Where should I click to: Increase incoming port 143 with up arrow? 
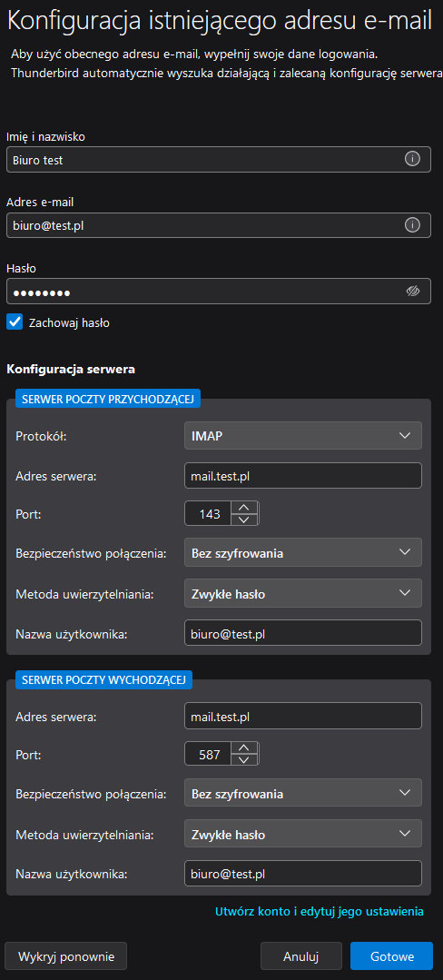point(244,508)
